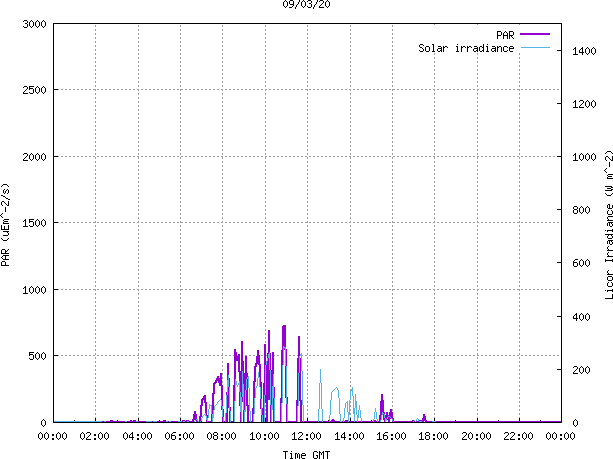Image resolution: width=613 pixels, height=459 pixels.
Task: Click the date title 09/03/20
Action: 306,5
